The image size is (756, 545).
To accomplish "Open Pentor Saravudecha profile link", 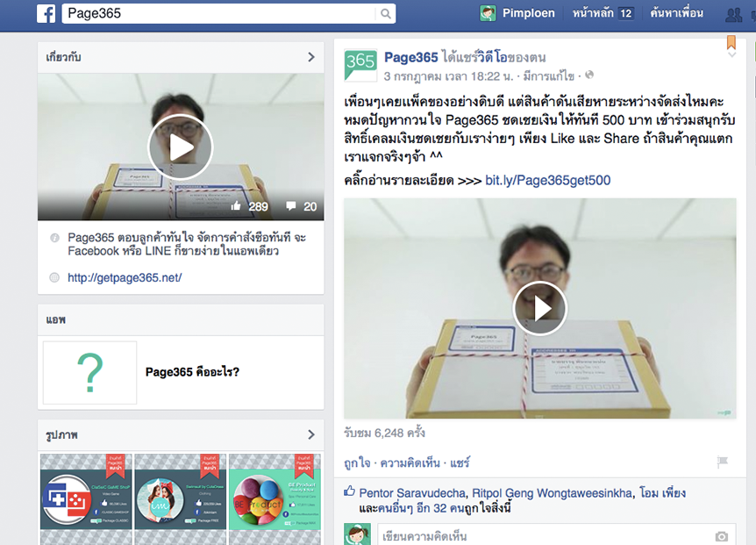I will (x=412, y=493).
